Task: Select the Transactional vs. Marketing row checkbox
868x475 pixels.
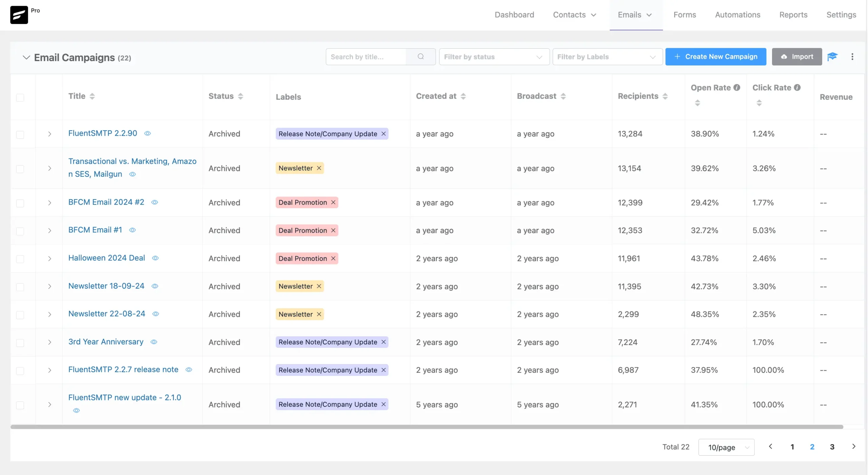Action: click(20, 169)
